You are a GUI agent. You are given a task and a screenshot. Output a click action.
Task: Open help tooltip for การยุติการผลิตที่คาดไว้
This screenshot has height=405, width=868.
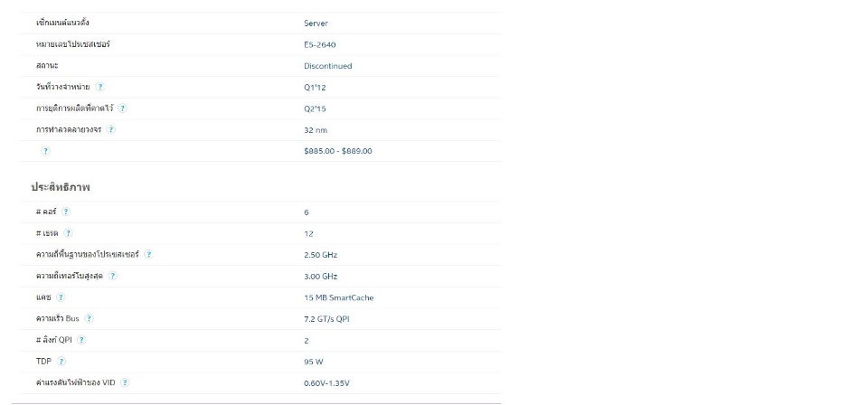tap(123, 108)
